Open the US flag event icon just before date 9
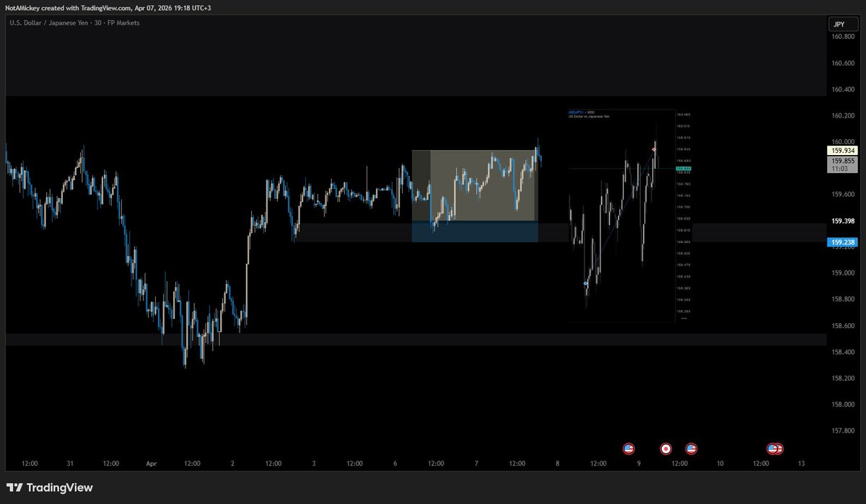 point(629,448)
